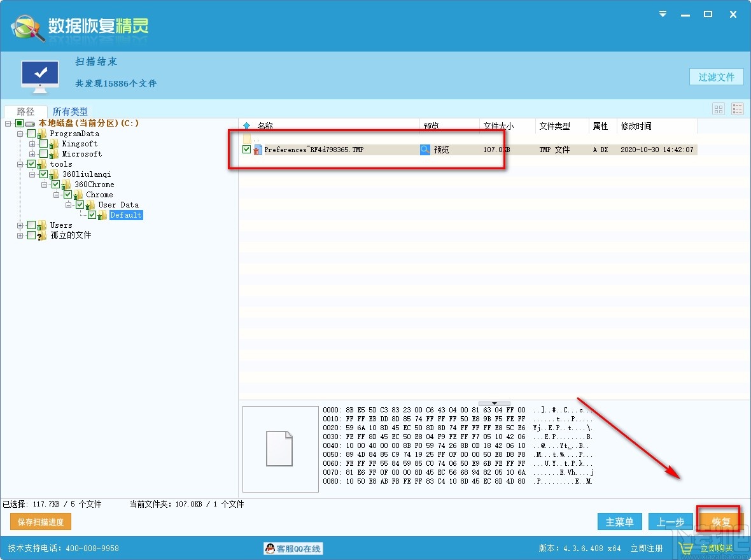Uncheck the 360liulanqi folder checkbox
751x560 pixels.
tap(43, 174)
